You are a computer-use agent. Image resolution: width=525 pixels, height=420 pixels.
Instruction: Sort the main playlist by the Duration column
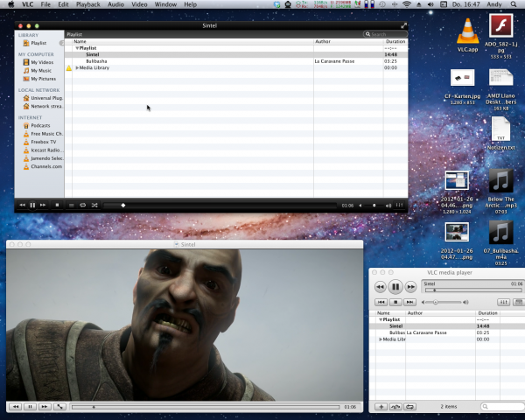(395, 41)
